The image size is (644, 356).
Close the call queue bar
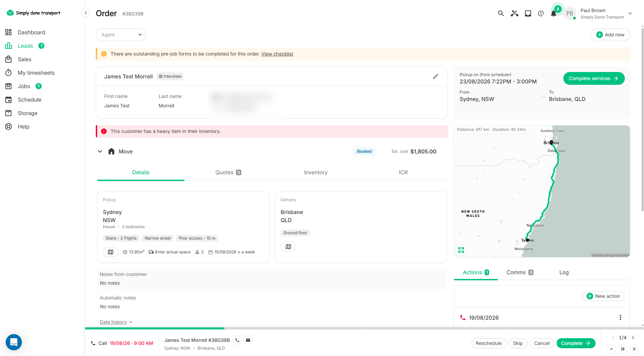tap(634, 349)
